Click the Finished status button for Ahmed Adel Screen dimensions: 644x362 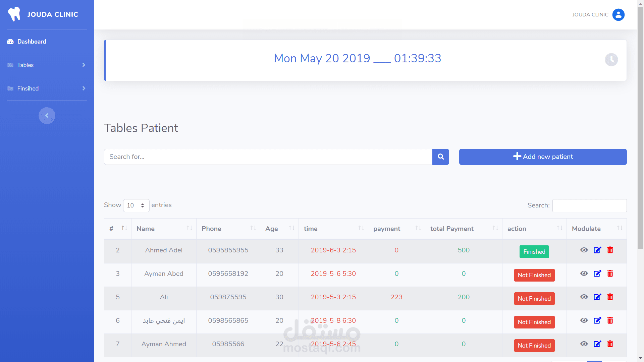(534, 252)
